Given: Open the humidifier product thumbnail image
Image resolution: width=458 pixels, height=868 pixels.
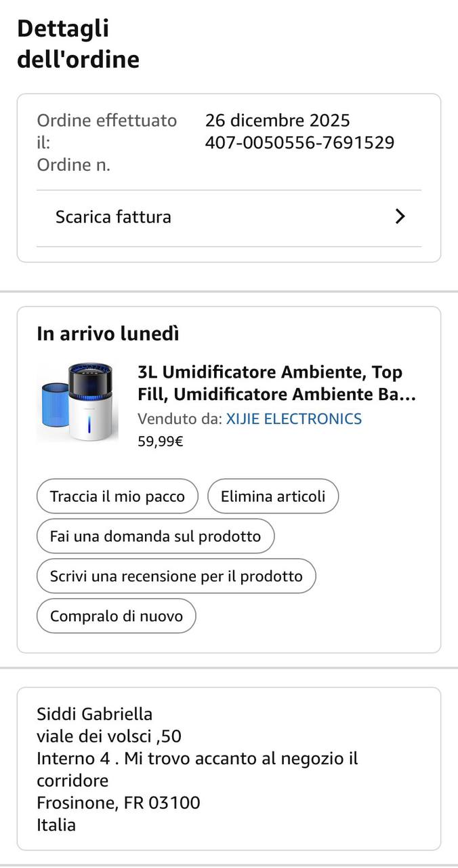Looking at the screenshot, I should (x=77, y=403).
